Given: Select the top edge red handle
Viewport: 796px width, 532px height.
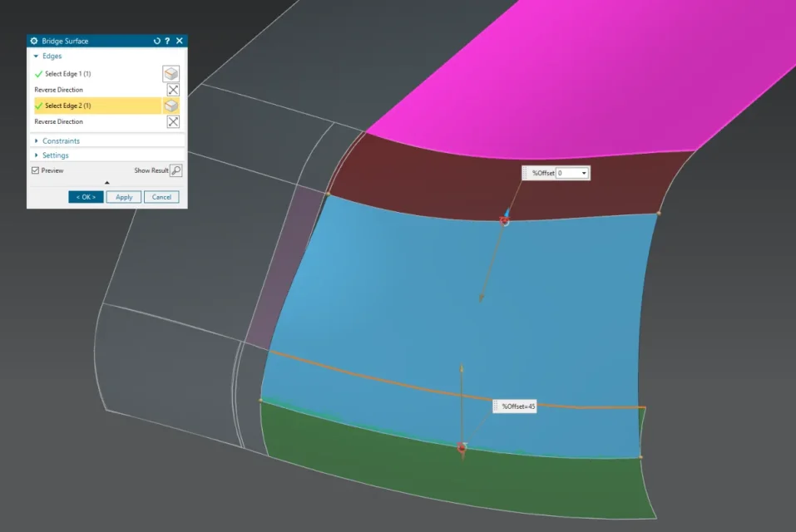Looking at the screenshot, I should (504, 221).
